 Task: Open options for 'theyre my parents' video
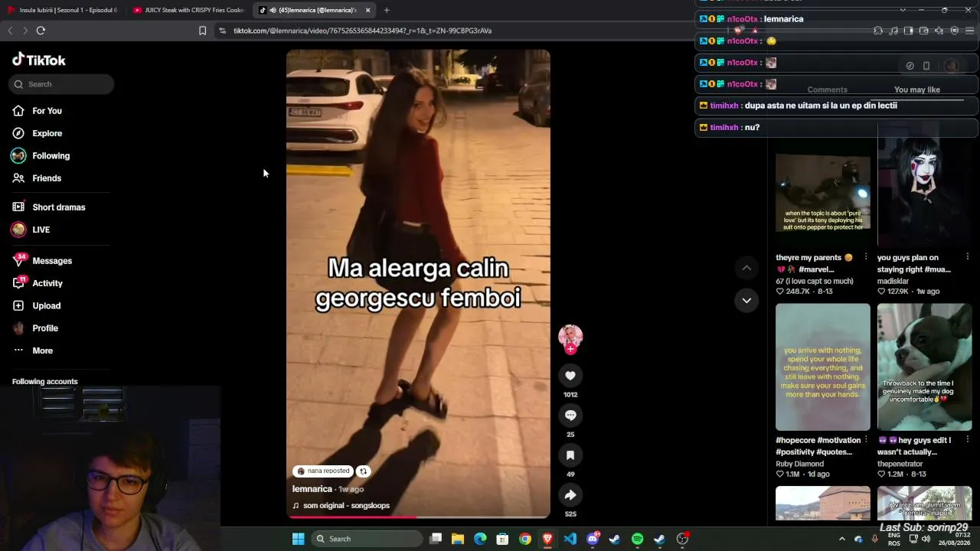[x=866, y=257]
